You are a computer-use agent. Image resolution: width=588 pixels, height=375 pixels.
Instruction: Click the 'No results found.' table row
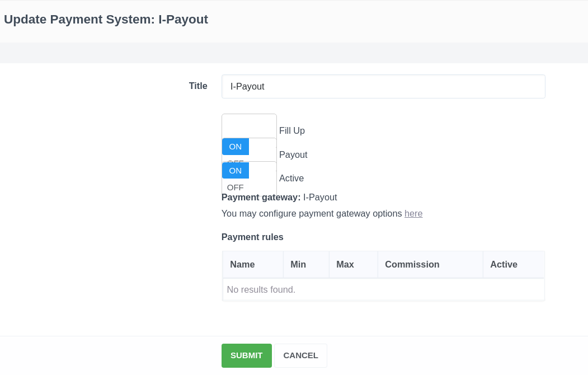point(383,289)
